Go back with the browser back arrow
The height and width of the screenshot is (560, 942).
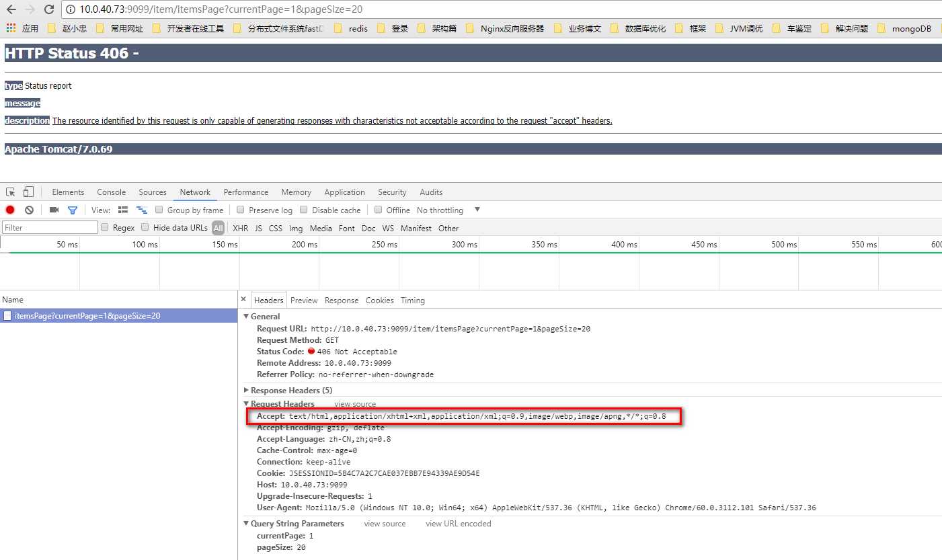11,9
